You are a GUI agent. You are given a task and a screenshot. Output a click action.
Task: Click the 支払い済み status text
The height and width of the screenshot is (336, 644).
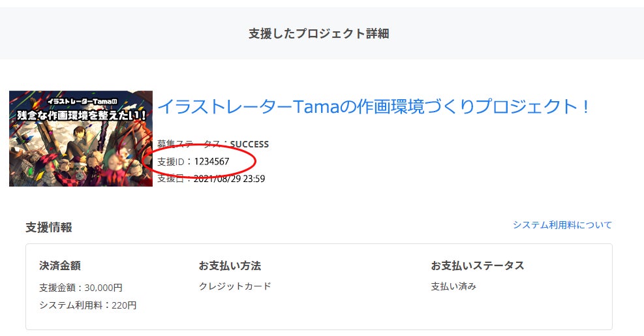tap(453, 286)
